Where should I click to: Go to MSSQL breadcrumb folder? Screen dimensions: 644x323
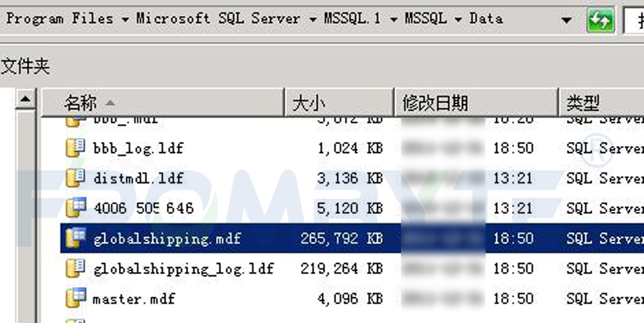tap(425, 19)
